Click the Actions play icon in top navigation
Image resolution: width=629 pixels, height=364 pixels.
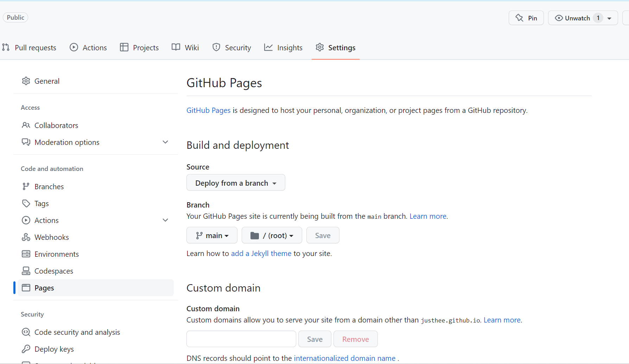pos(74,47)
